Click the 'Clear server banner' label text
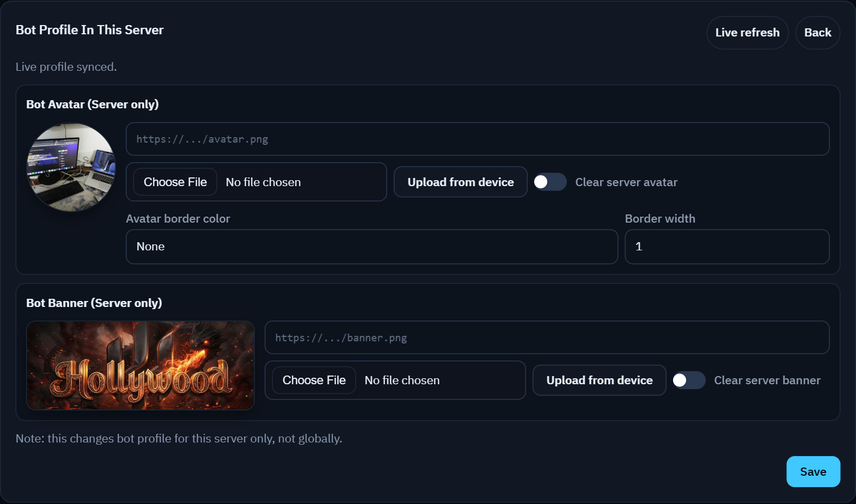 point(767,380)
